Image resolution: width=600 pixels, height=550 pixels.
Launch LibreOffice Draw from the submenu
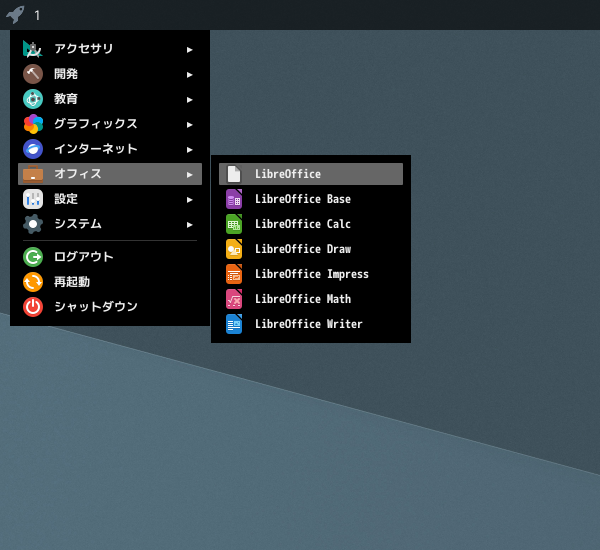(x=311, y=249)
